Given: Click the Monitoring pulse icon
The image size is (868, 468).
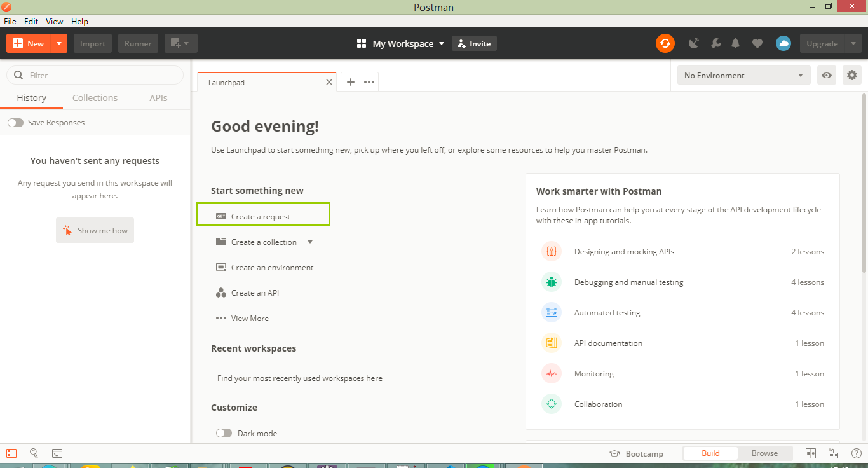Looking at the screenshot, I should (552, 373).
